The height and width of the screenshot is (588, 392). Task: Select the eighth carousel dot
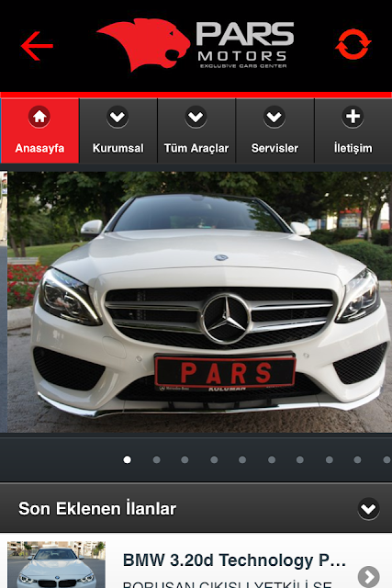point(329,459)
